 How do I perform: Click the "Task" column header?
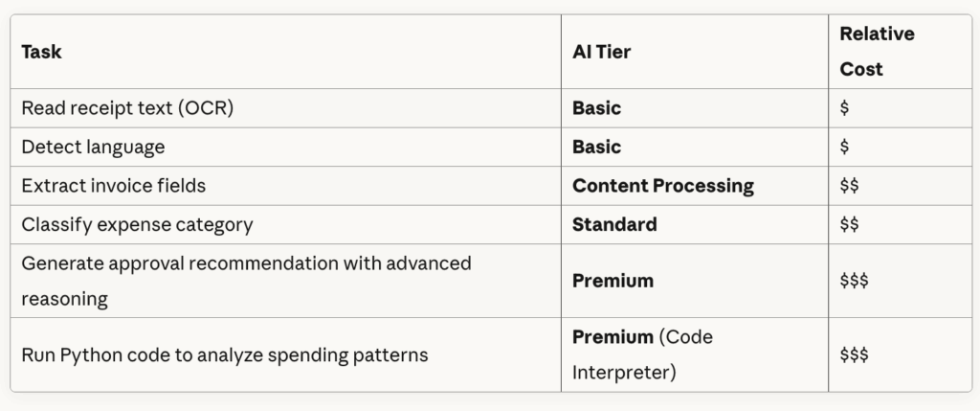pyautogui.click(x=41, y=52)
